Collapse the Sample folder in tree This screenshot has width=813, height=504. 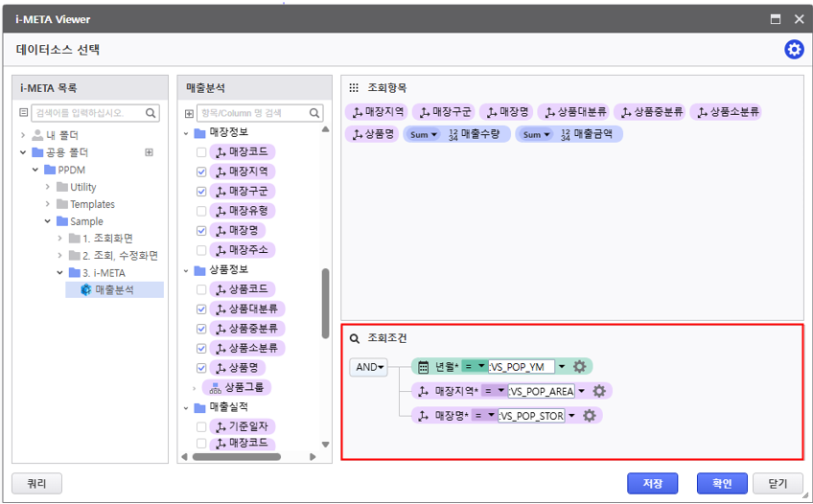[48, 221]
